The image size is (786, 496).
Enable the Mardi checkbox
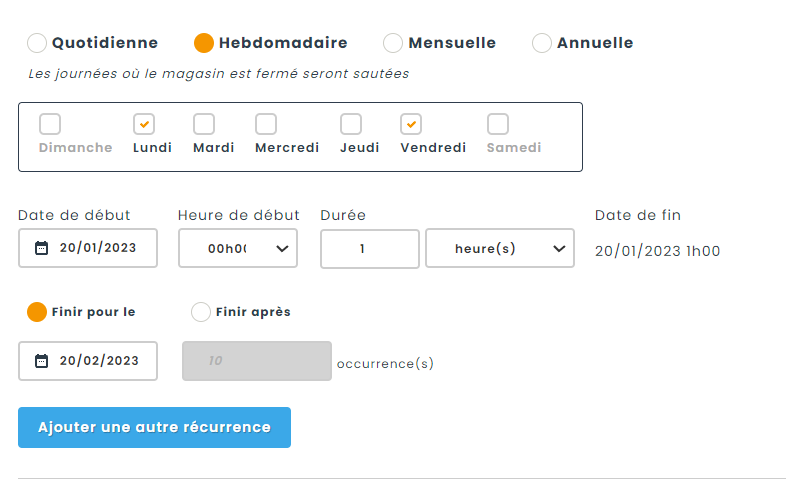tap(204, 124)
